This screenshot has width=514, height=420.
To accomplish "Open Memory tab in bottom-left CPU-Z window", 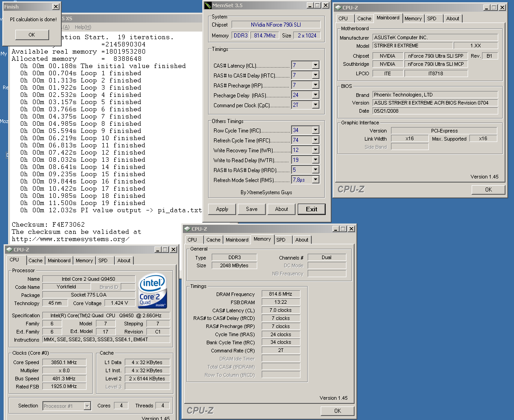I will pos(84,260).
